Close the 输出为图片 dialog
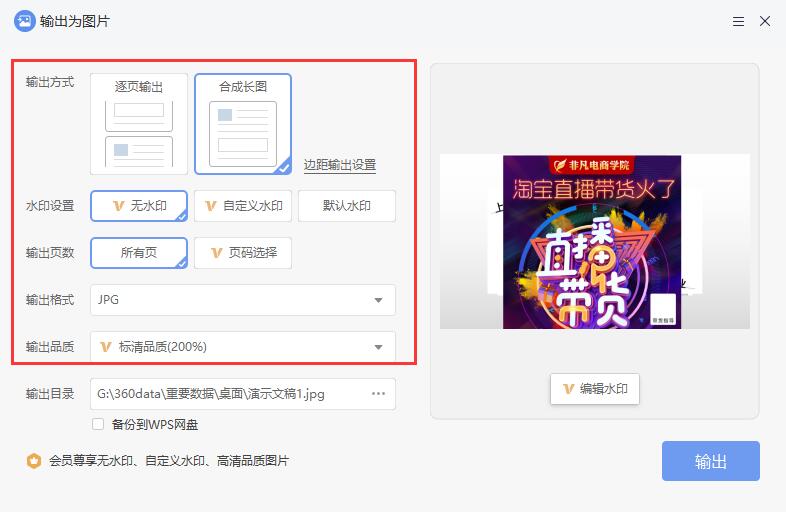Screen dimensions: 786x512 [765, 21]
